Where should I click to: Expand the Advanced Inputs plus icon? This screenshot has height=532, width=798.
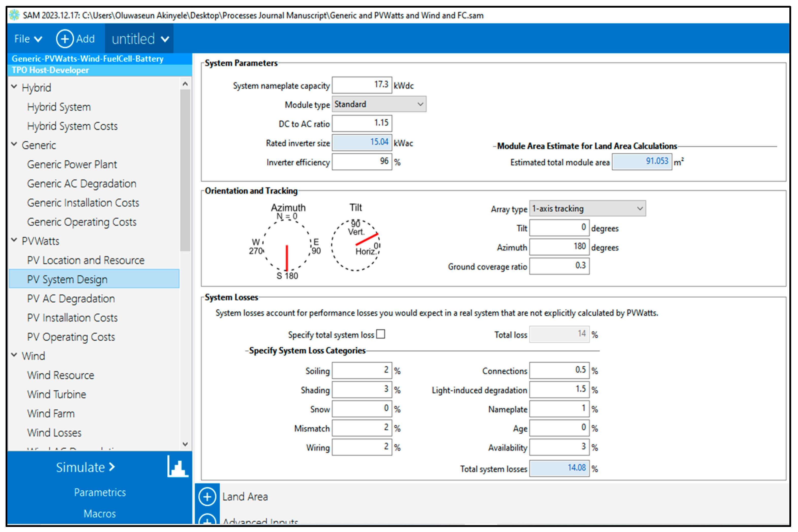click(207, 521)
